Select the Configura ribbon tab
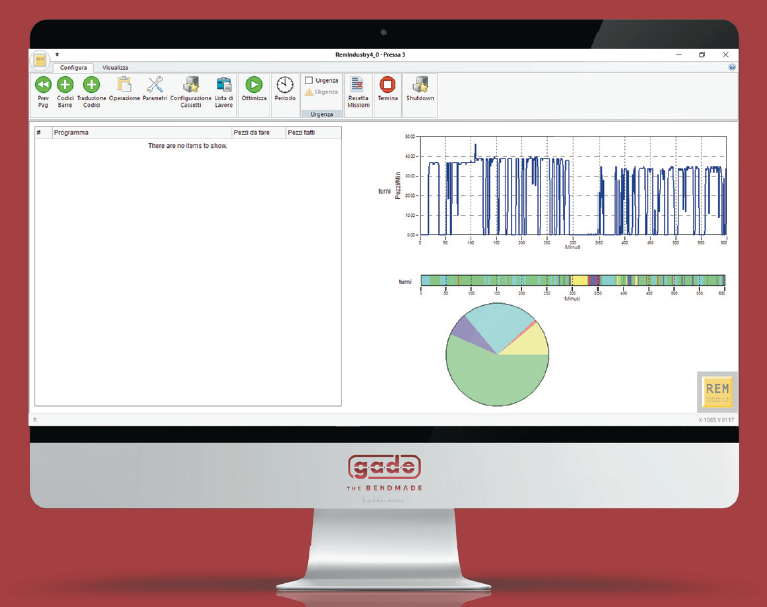The image size is (767, 607). 73,67
